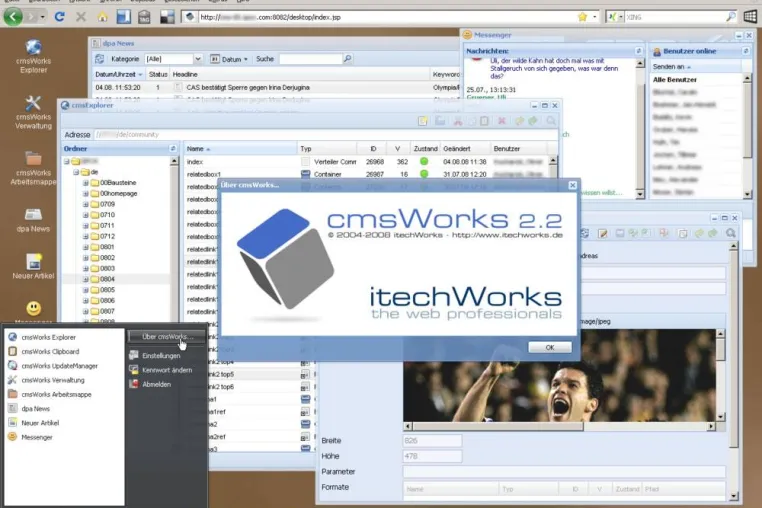Sort by Datum/Uhrzeit column in dpa News
This screenshot has height=508, width=762.
tap(119, 74)
